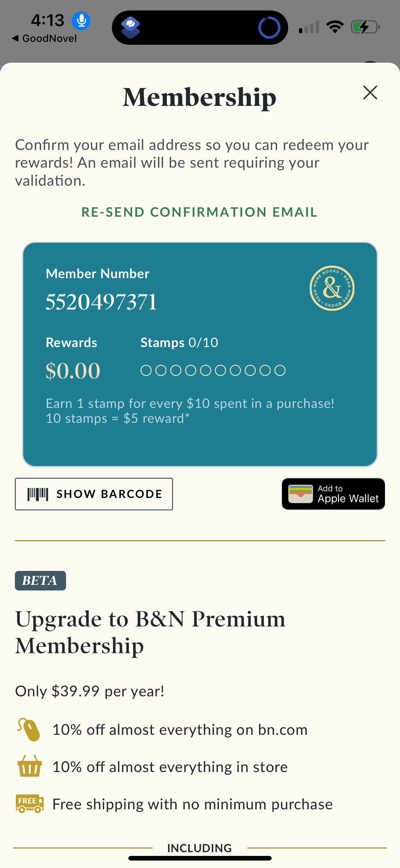Tap the BETA badge label
This screenshot has height=868, width=400.
click(40, 580)
